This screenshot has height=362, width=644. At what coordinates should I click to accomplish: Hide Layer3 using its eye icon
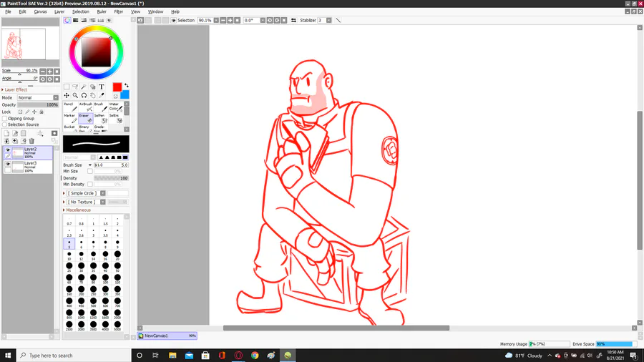[8, 164]
